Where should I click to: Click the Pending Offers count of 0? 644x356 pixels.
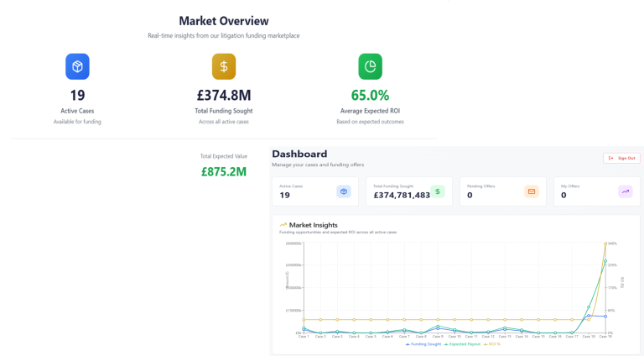click(470, 196)
